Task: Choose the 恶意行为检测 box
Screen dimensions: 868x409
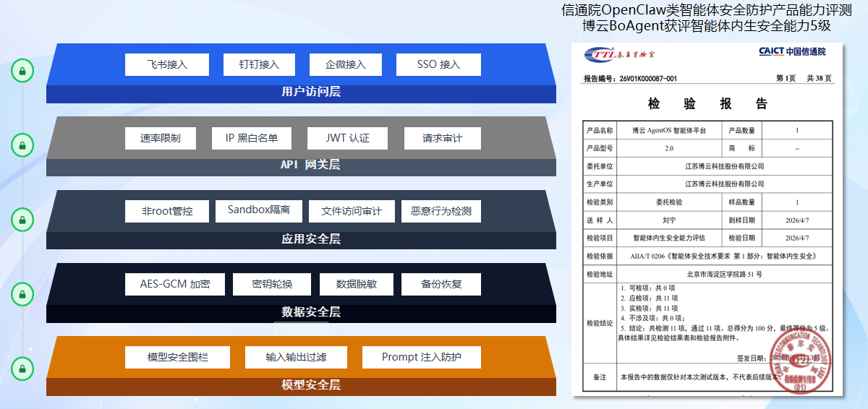Action: [x=441, y=211]
